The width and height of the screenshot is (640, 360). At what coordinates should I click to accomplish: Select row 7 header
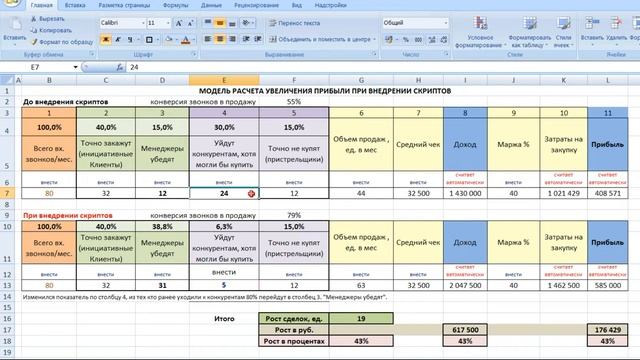point(7,193)
